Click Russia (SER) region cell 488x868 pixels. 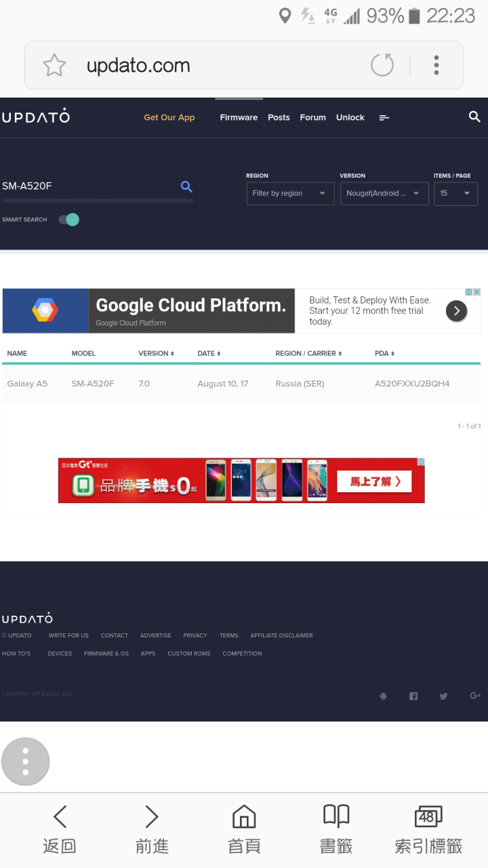pyautogui.click(x=300, y=384)
